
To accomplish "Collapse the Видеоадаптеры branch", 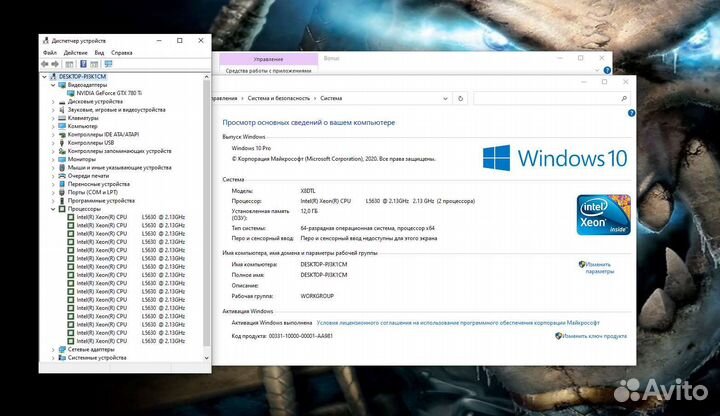I will coord(53,85).
